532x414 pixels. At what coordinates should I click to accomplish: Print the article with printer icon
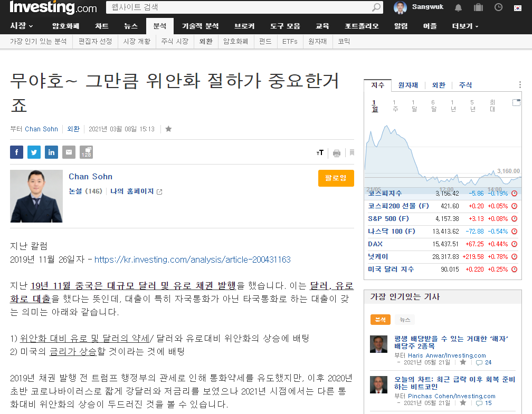pos(336,152)
